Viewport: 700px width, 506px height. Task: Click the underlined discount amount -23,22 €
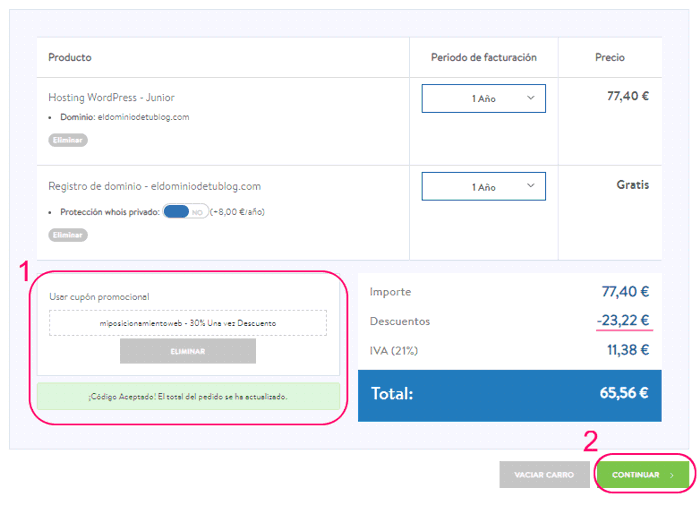click(x=623, y=321)
